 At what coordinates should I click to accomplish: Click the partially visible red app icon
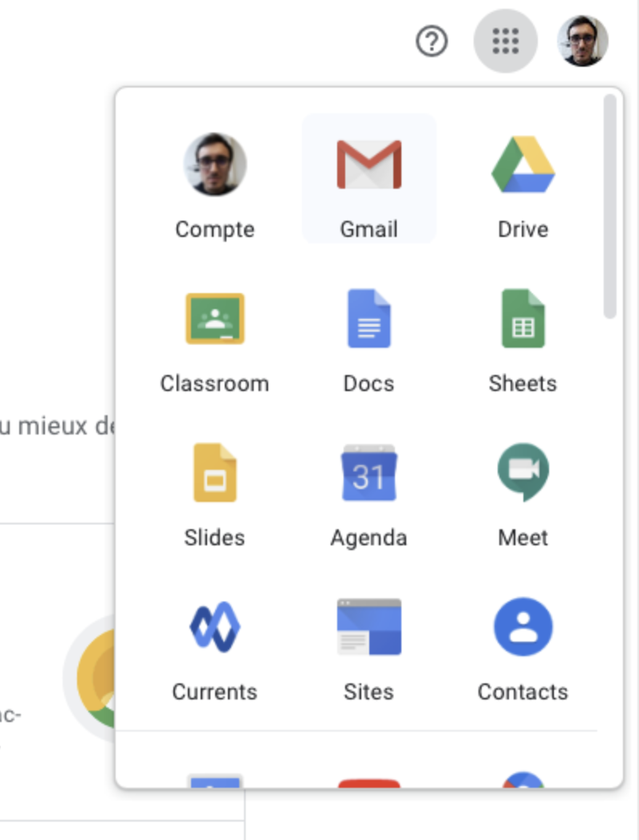(369, 783)
